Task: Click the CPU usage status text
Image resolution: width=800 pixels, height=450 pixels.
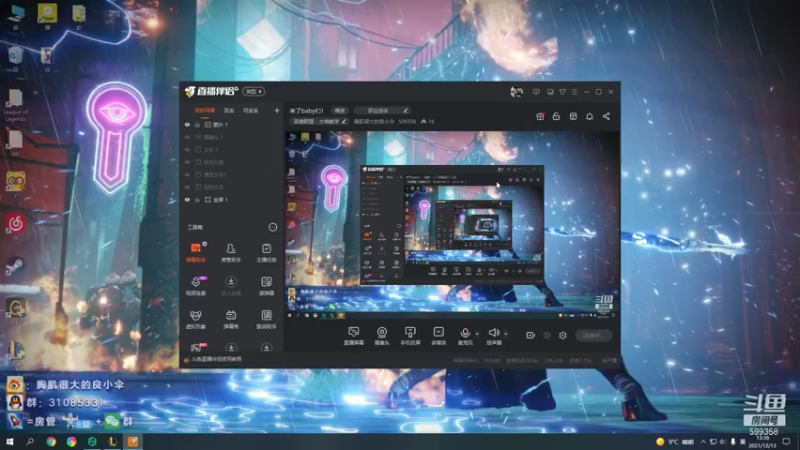Action: (554, 360)
